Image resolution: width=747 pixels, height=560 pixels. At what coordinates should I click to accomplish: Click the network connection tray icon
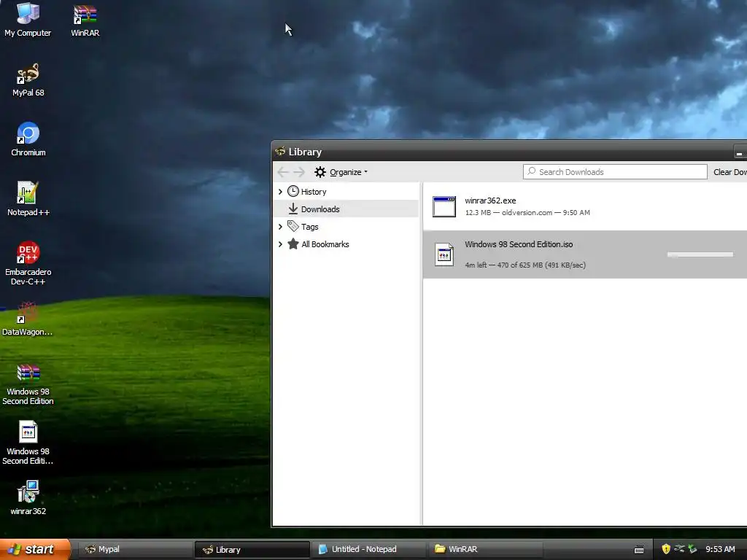click(679, 549)
